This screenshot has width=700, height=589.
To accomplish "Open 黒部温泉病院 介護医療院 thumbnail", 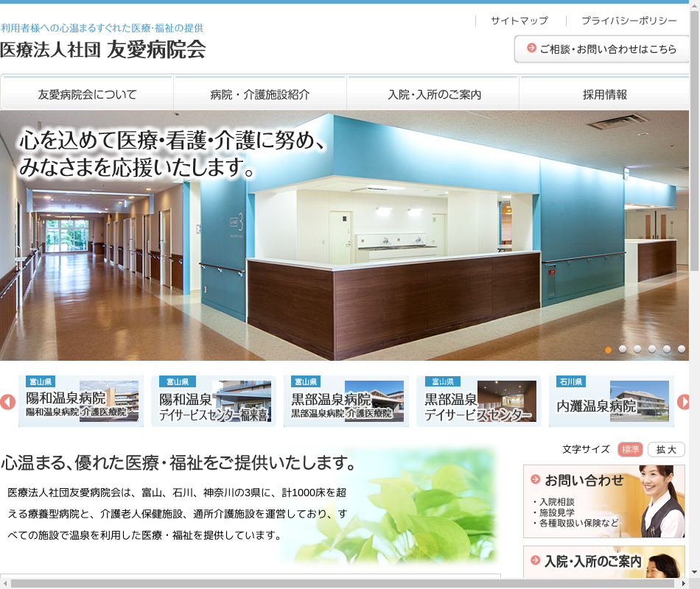I will click(x=346, y=401).
